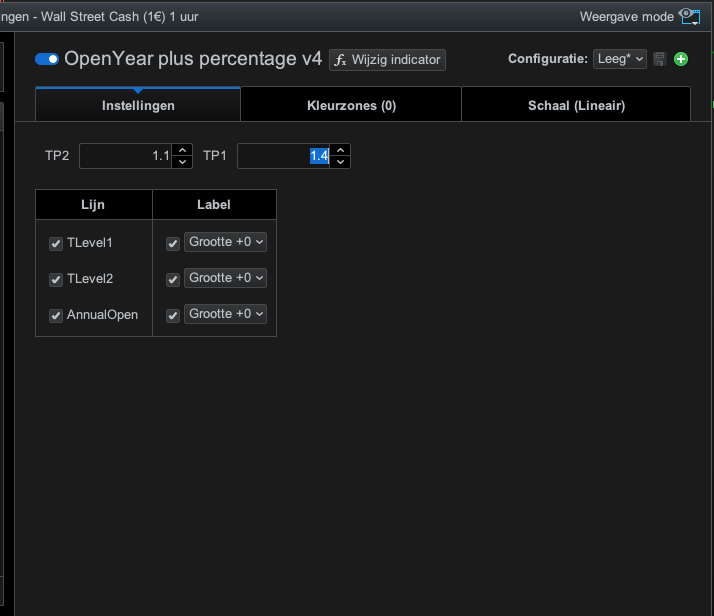Switch to the Kleurzones (0) tab
This screenshot has height=616, width=714.
[351, 105]
